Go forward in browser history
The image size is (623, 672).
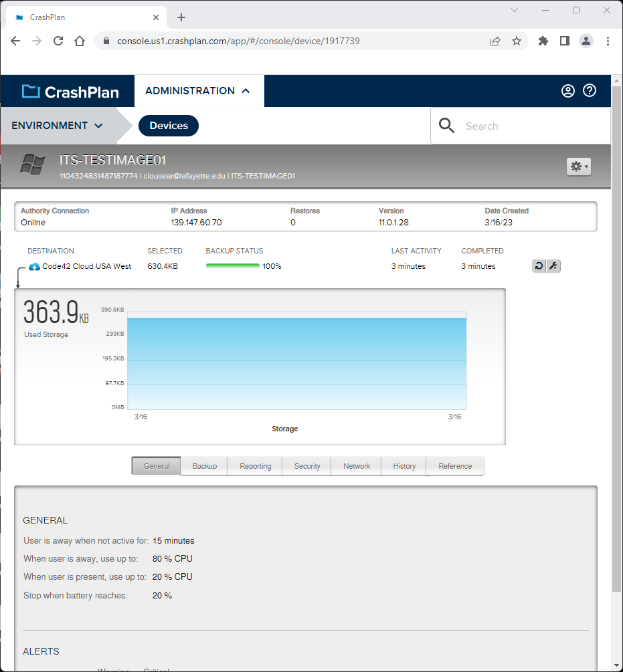[37, 41]
